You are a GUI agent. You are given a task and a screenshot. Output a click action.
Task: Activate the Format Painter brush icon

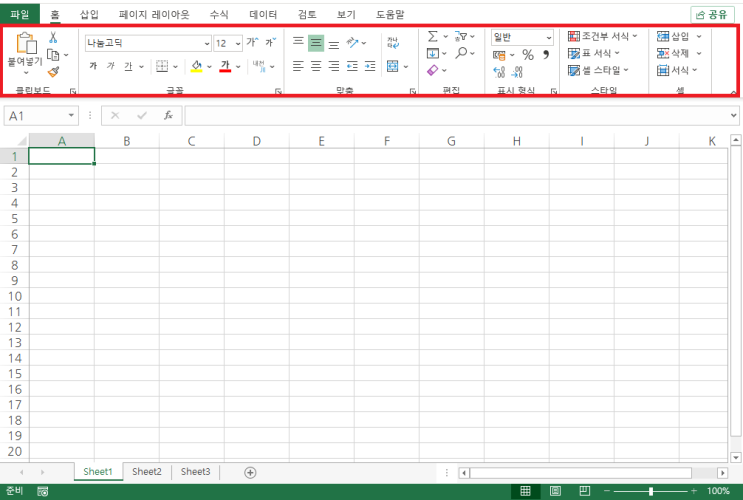pos(53,72)
